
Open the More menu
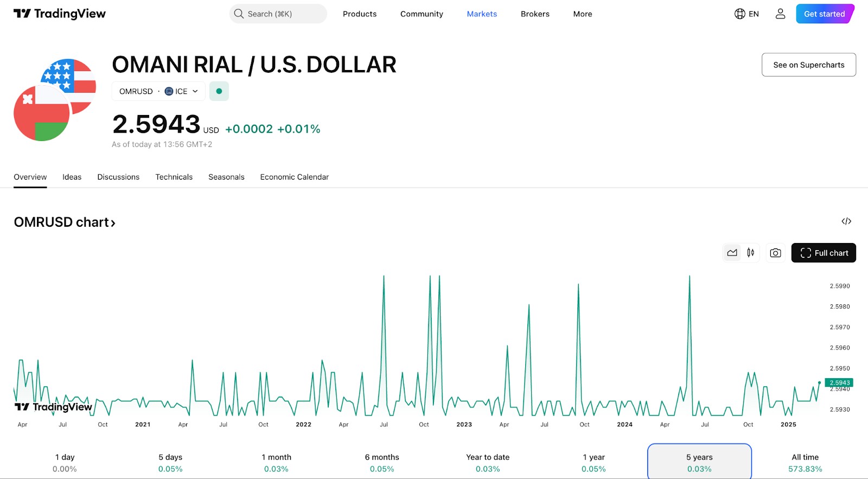[x=583, y=14]
